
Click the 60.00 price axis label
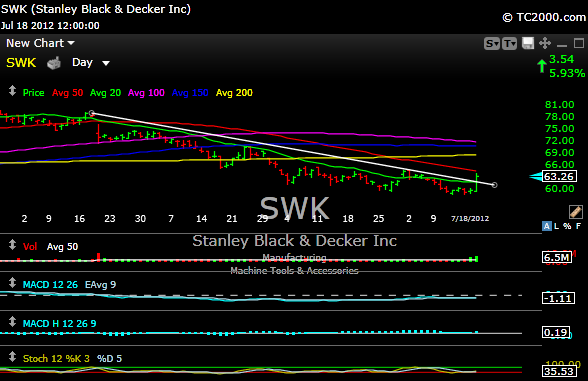pos(560,189)
